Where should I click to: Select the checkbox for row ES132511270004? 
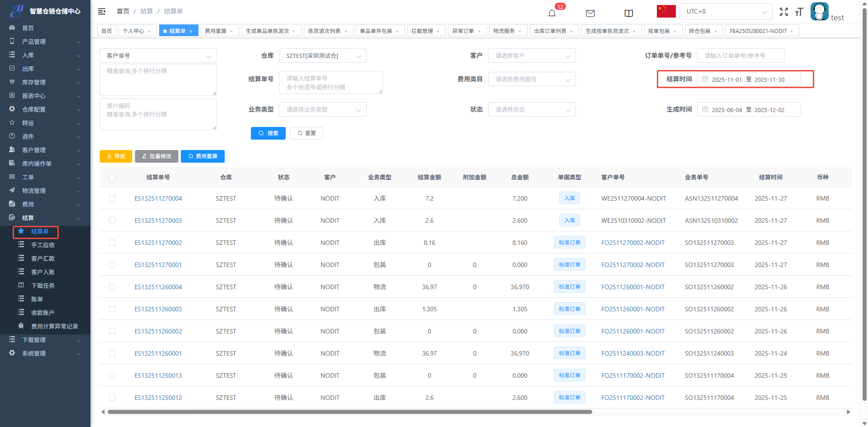tap(112, 198)
